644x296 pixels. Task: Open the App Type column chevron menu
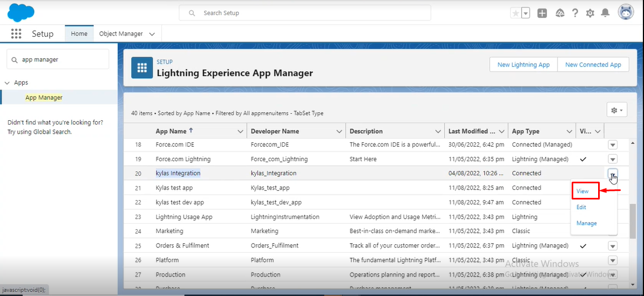click(x=570, y=132)
